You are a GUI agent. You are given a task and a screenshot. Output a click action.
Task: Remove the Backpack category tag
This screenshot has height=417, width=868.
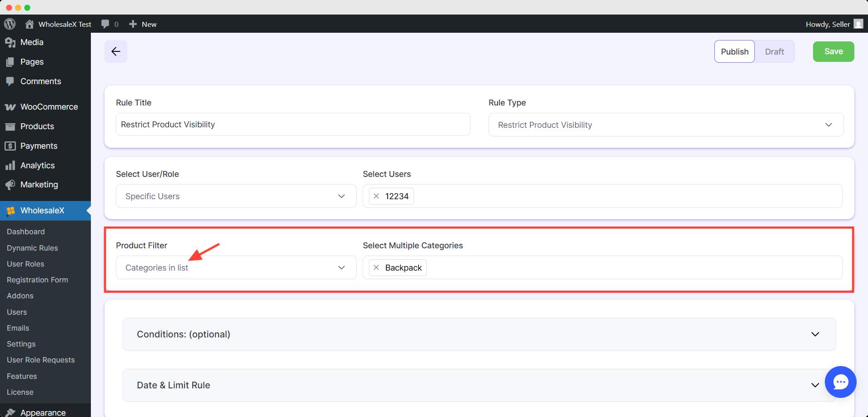coord(376,267)
